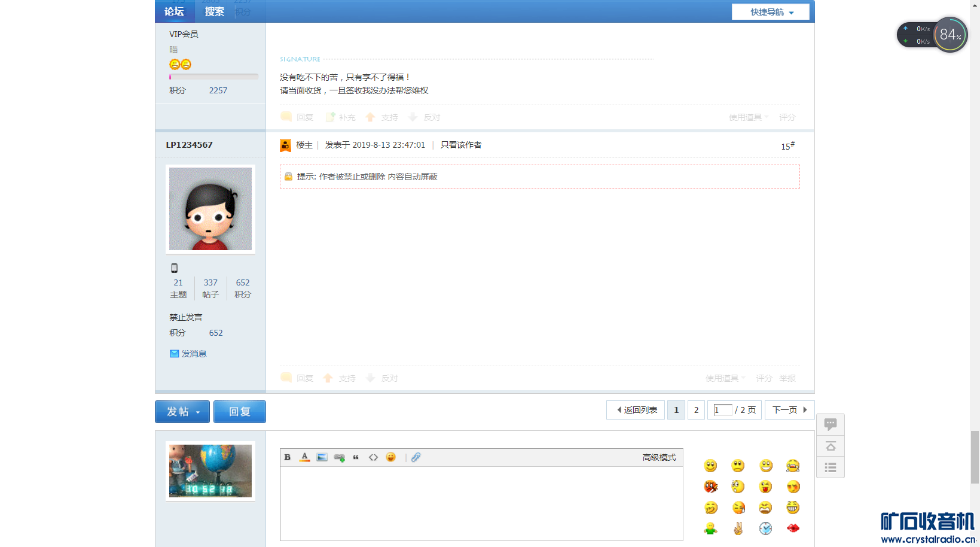
Task: Insert a code block in reply editor
Action: (373, 457)
